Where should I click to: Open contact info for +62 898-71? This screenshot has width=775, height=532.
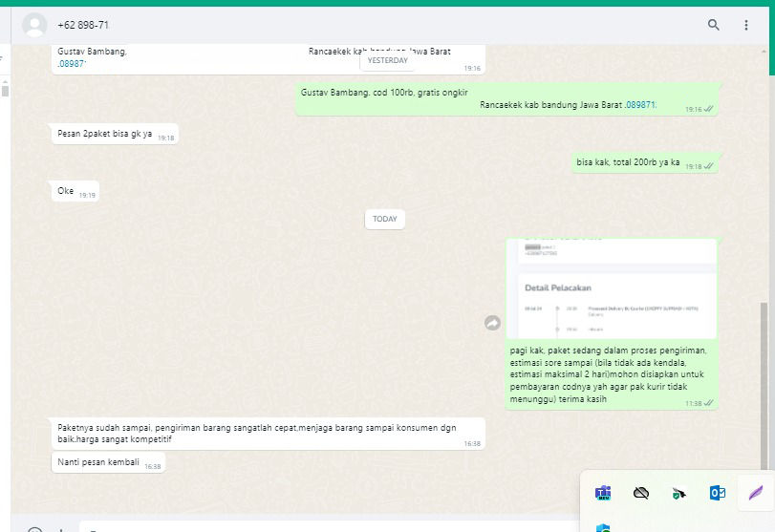click(x=83, y=25)
